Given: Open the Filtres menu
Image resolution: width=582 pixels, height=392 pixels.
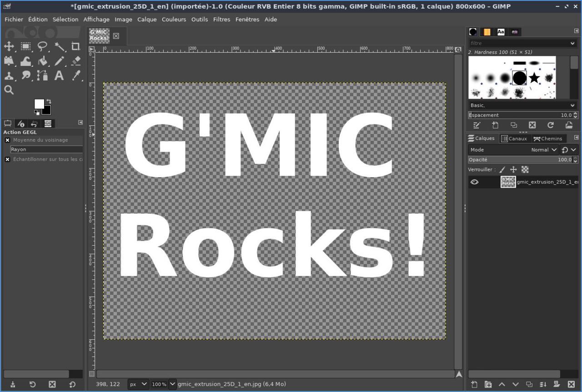Looking at the screenshot, I should [x=222, y=20].
